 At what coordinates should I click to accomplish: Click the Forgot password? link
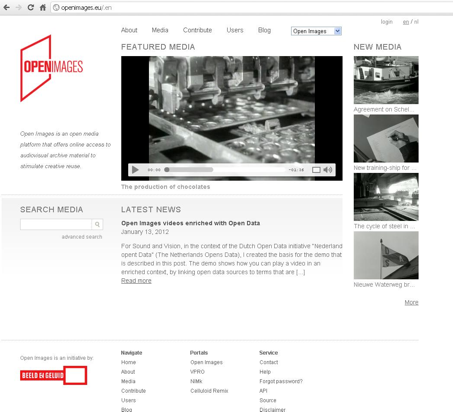(x=281, y=381)
